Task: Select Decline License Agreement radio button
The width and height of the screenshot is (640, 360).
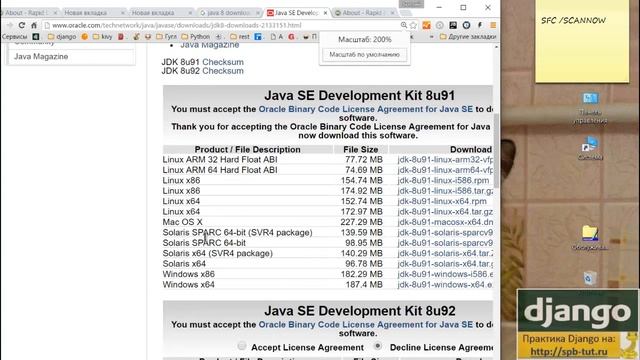Action: 378,346
